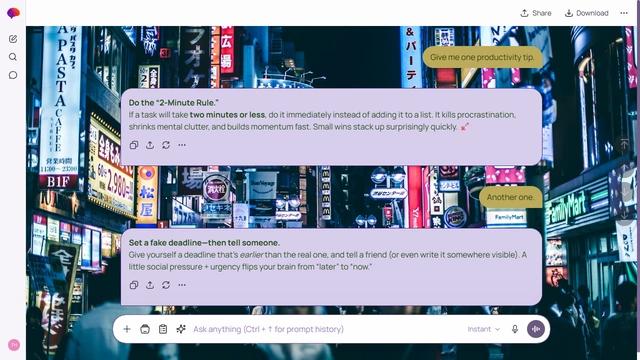Click the Download button
Image resolution: width=640 pixels, height=360 pixels.
(x=587, y=13)
